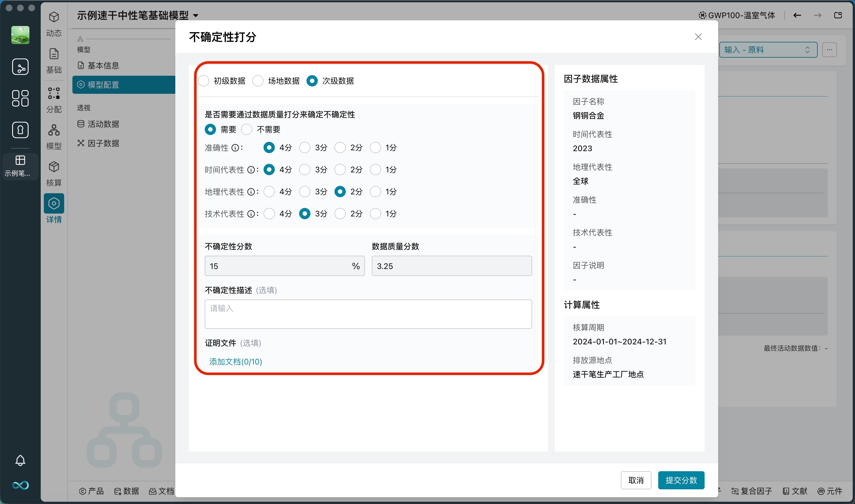Choose 不需要 for data quality scoring
Viewport: 855px width, 504px height.
pyautogui.click(x=246, y=129)
